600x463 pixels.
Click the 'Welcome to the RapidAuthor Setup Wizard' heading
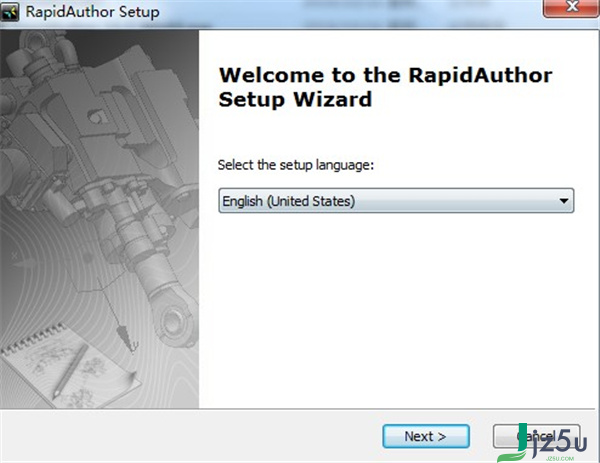(385, 87)
